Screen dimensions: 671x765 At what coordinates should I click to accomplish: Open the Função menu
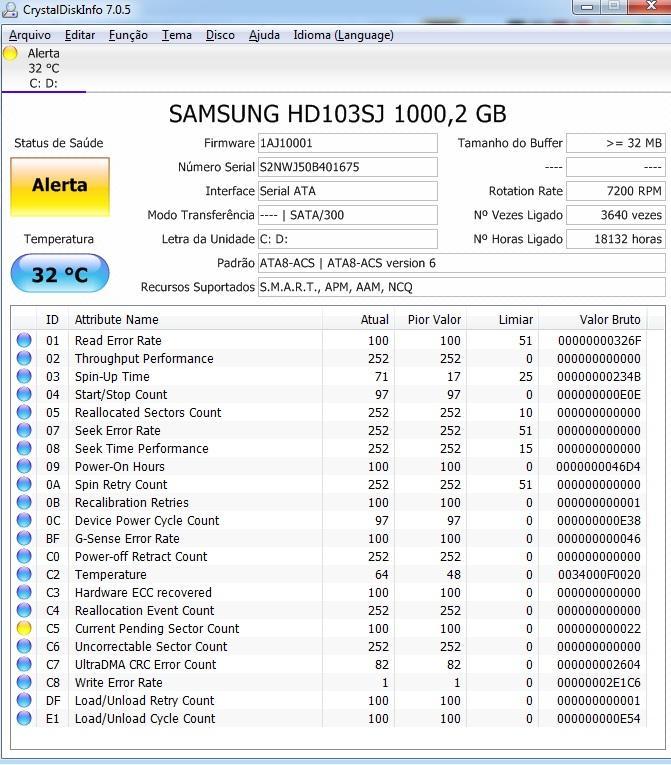128,35
